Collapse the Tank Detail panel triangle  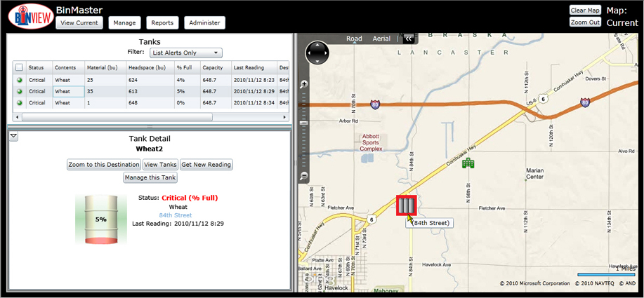(x=13, y=137)
